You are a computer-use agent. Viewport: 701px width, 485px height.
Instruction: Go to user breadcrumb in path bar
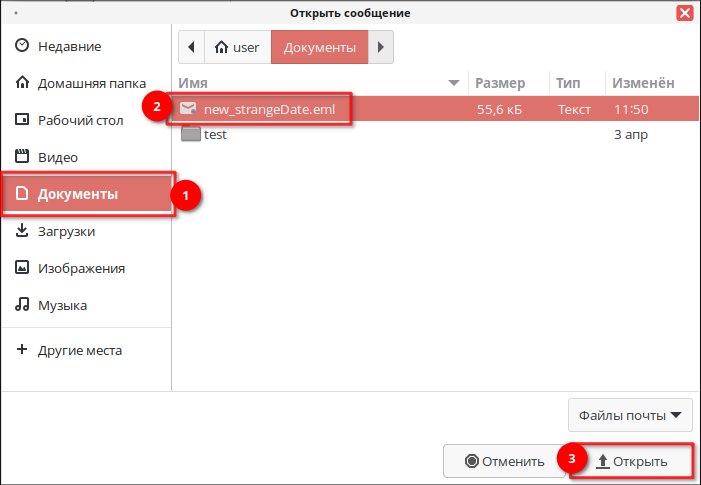coord(237,47)
